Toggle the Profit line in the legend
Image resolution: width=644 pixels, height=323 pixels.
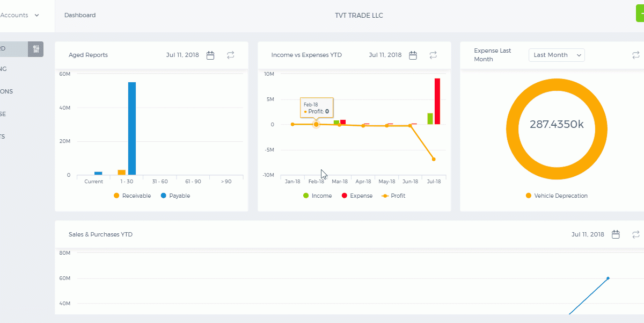point(393,196)
